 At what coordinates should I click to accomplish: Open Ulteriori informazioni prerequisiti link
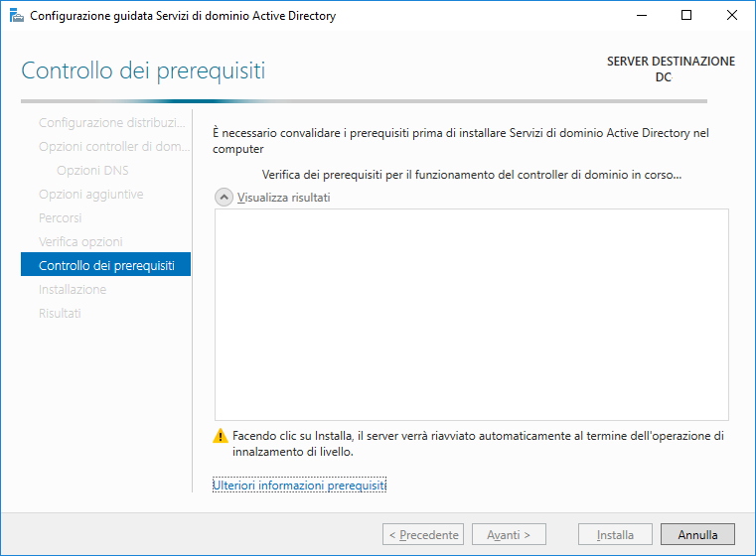[x=299, y=485]
